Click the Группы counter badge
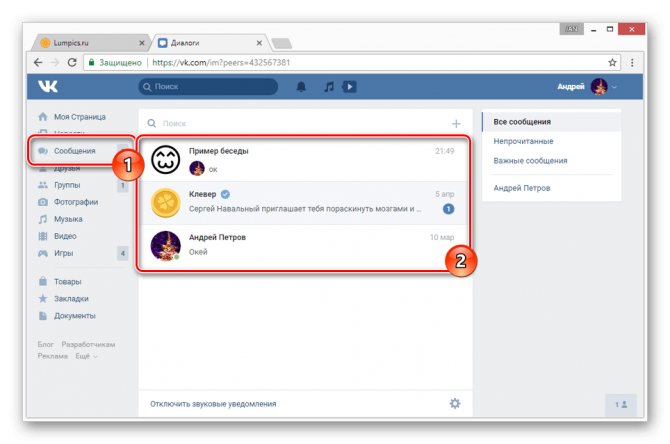670x444 pixels. pyautogui.click(x=123, y=185)
